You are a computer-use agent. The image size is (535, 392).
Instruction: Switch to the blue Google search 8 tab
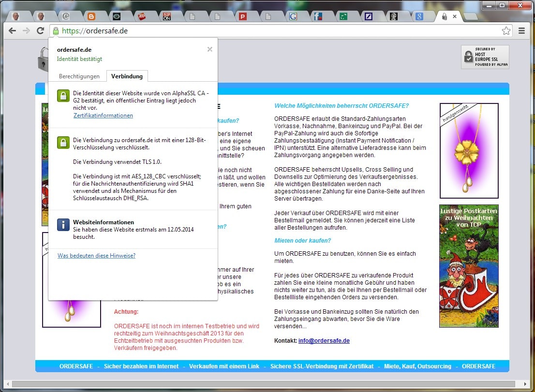pos(419,16)
